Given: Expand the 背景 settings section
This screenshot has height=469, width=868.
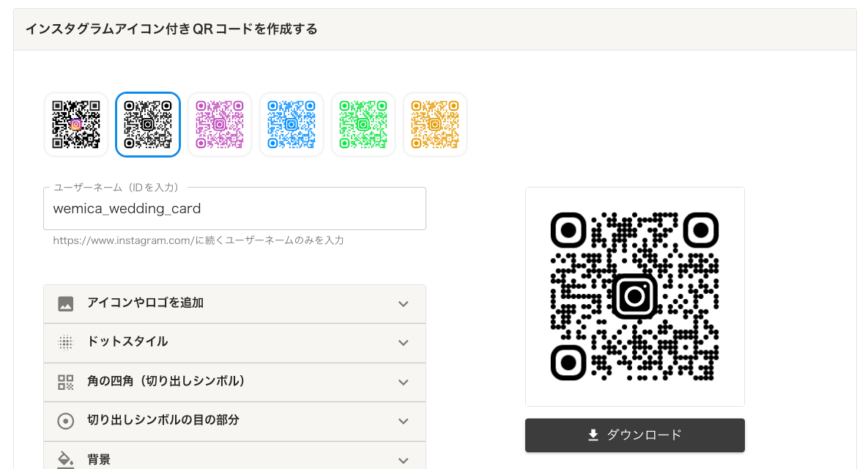Looking at the screenshot, I should (234, 459).
